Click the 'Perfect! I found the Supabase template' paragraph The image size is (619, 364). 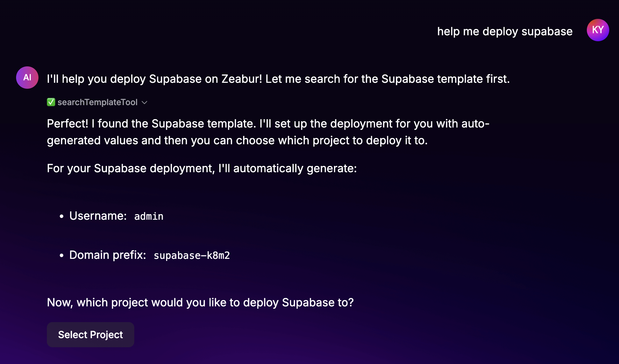click(268, 132)
